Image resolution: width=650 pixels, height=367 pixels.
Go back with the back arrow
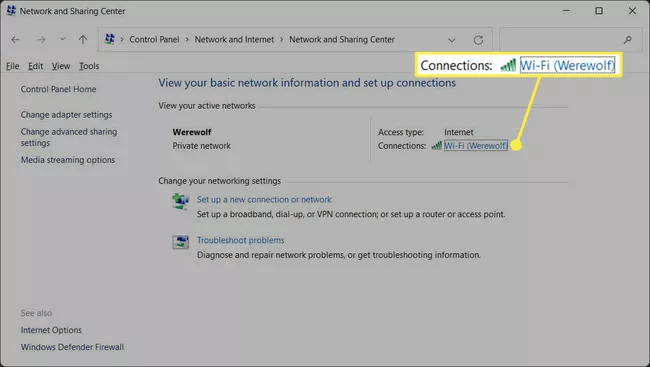15,39
